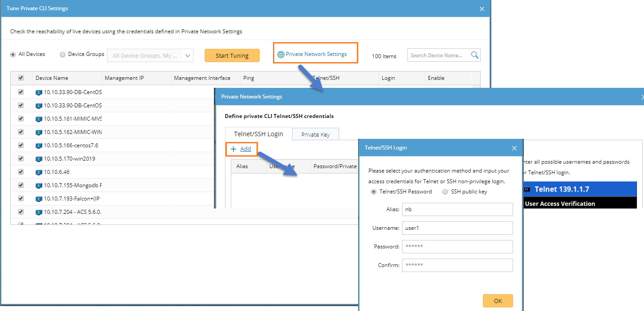644x311 pixels.
Task: Confirm with the OK button
Action: click(498, 301)
